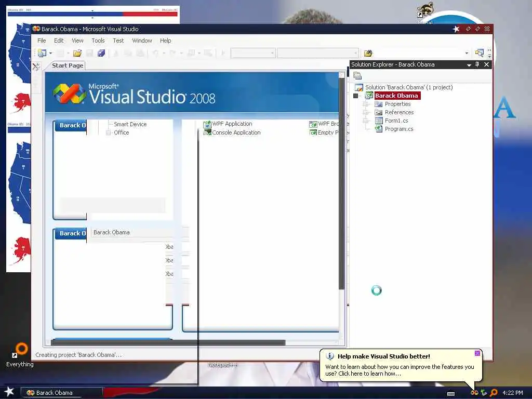The height and width of the screenshot is (399, 532).
Task: Click the Save All toolbar icon
Action: tap(101, 53)
